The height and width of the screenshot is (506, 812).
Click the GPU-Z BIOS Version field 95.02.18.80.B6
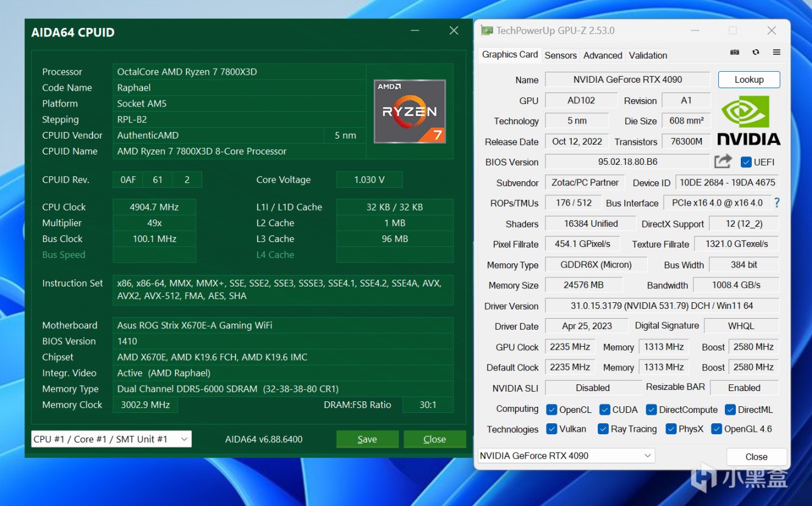coord(628,162)
